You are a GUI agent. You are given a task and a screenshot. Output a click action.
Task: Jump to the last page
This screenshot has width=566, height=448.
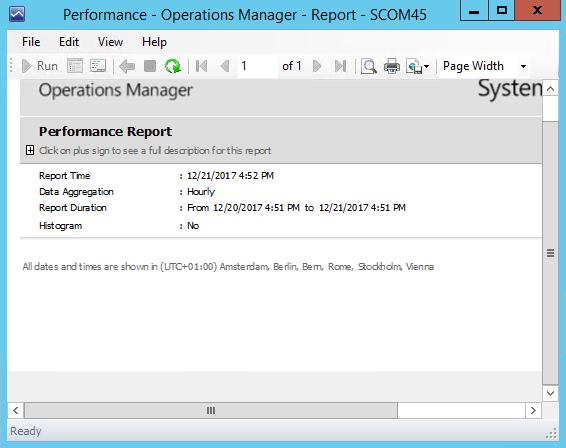340,66
